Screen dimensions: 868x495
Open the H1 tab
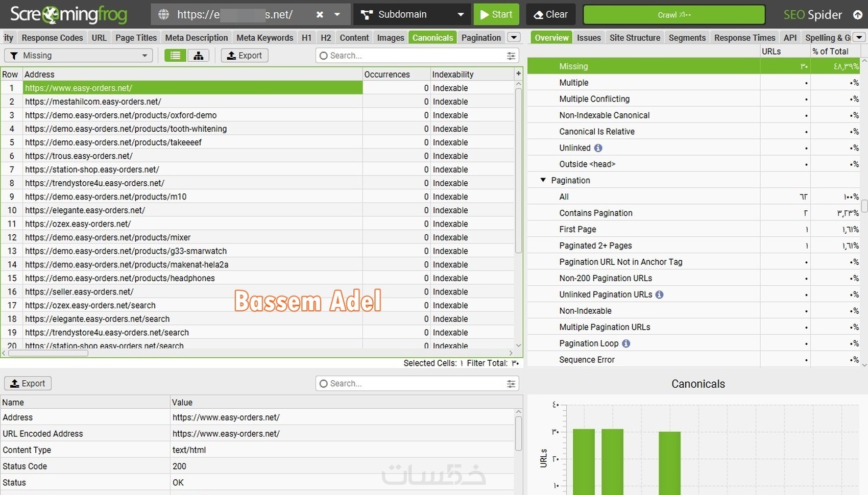tap(306, 37)
